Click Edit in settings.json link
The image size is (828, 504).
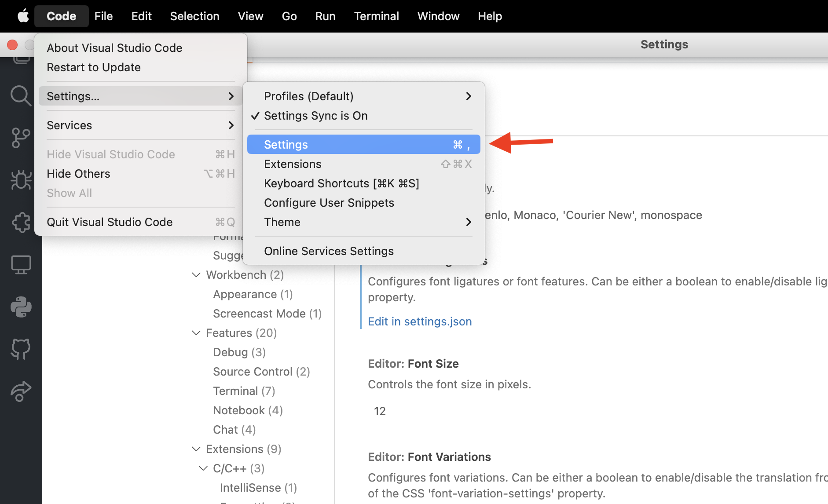420,321
